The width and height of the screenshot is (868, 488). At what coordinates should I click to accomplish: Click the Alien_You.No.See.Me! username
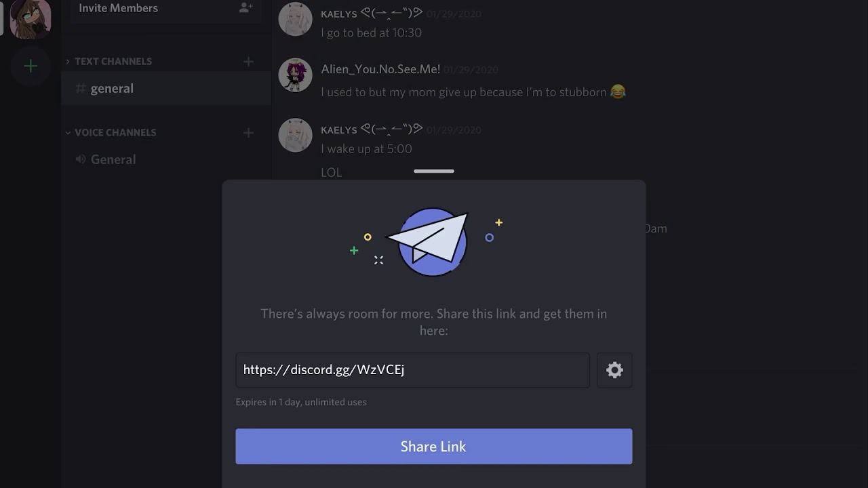[x=380, y=69]
